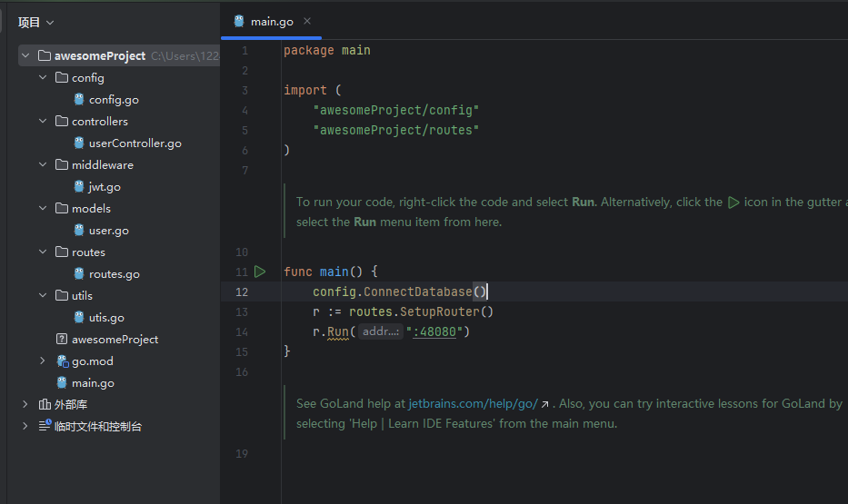The width and height of the screenshot is (848, 504).
Task: Open routes.go in the project tree
Action: coord(114,274)
